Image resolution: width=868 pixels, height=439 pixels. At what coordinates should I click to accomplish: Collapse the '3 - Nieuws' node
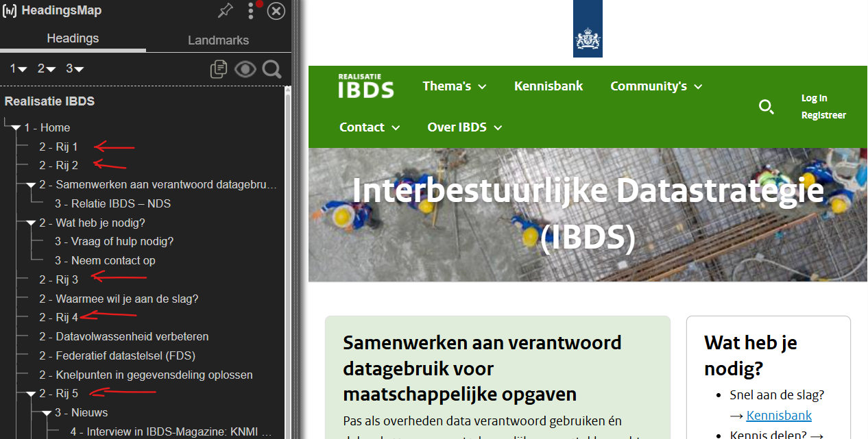[x=47, y=413]
